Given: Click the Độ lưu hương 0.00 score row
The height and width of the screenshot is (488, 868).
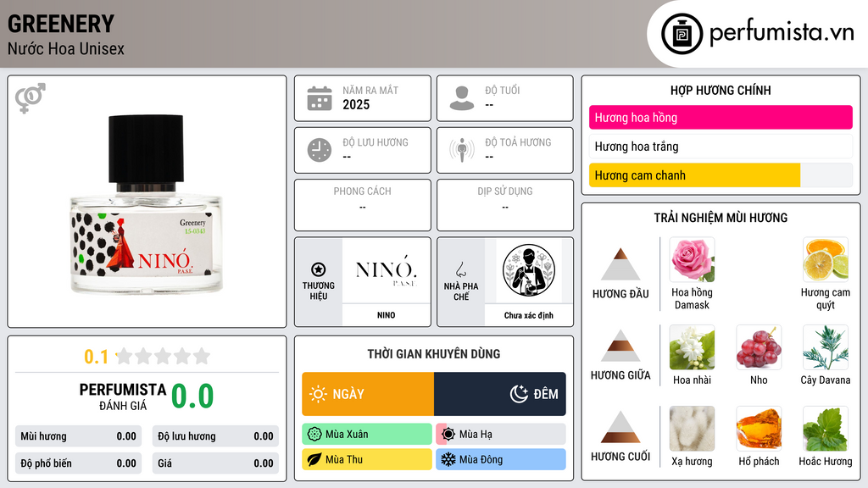Looking at the screenshot, I should (x=215, y=436).
